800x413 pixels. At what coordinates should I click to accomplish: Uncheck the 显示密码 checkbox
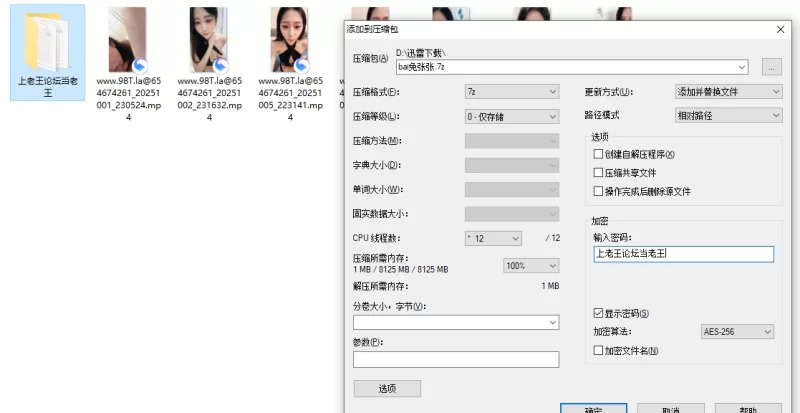[x=599, y=313]
